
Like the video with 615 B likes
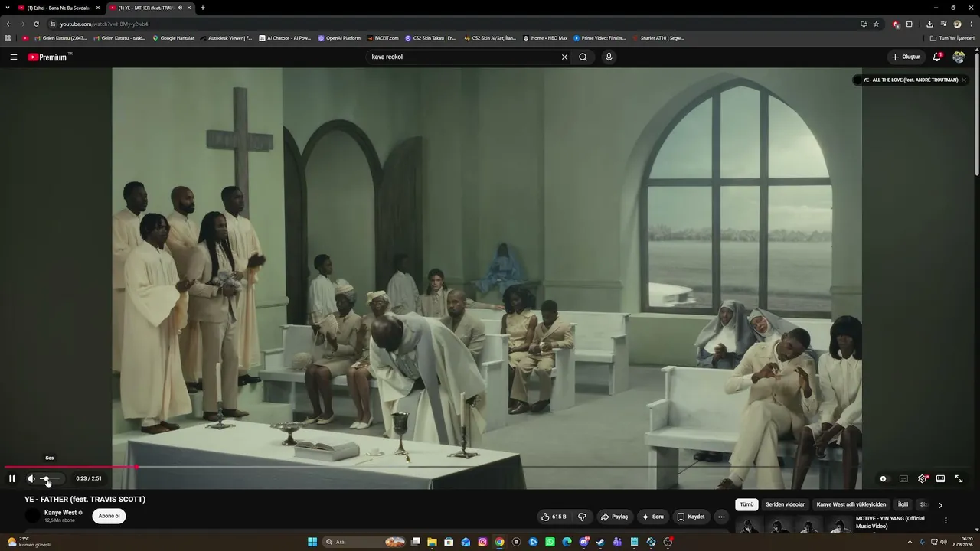tap(554, 517)
